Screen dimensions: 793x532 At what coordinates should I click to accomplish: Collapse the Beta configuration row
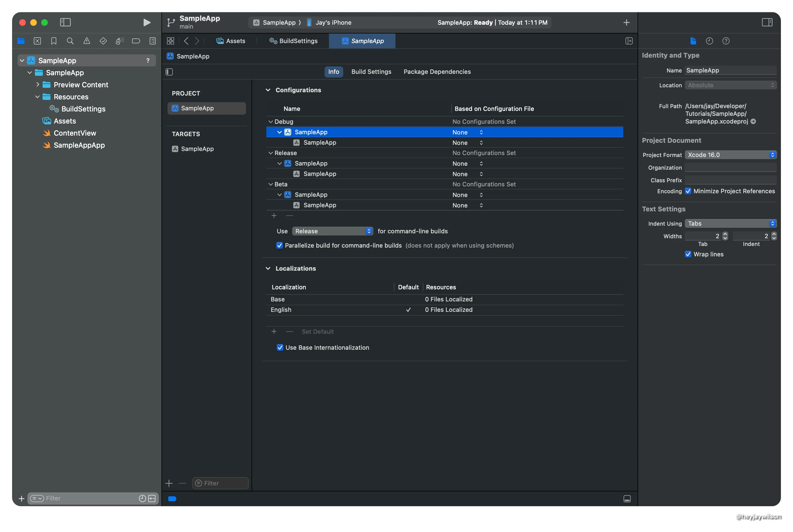coord(270,184)
